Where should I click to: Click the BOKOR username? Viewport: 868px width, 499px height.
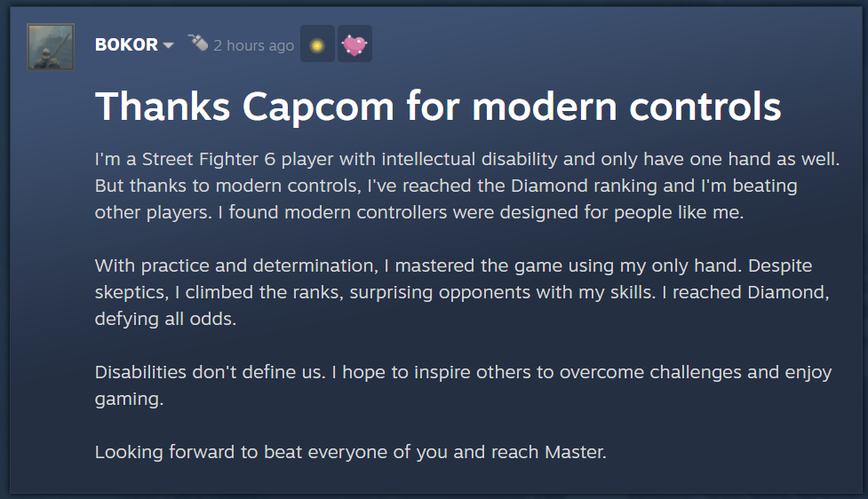pos(126,44)
